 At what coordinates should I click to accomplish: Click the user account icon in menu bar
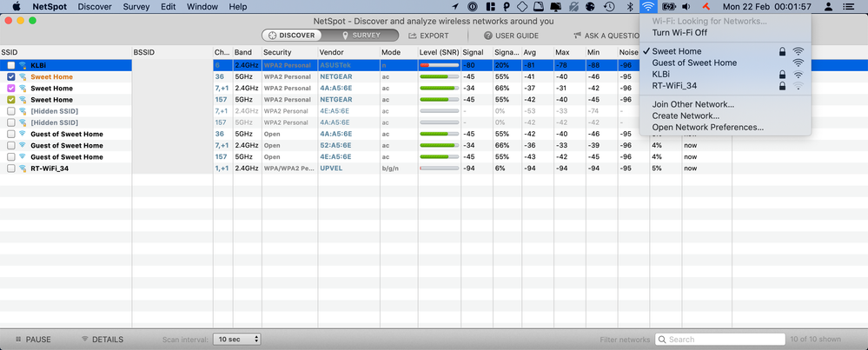828,7
